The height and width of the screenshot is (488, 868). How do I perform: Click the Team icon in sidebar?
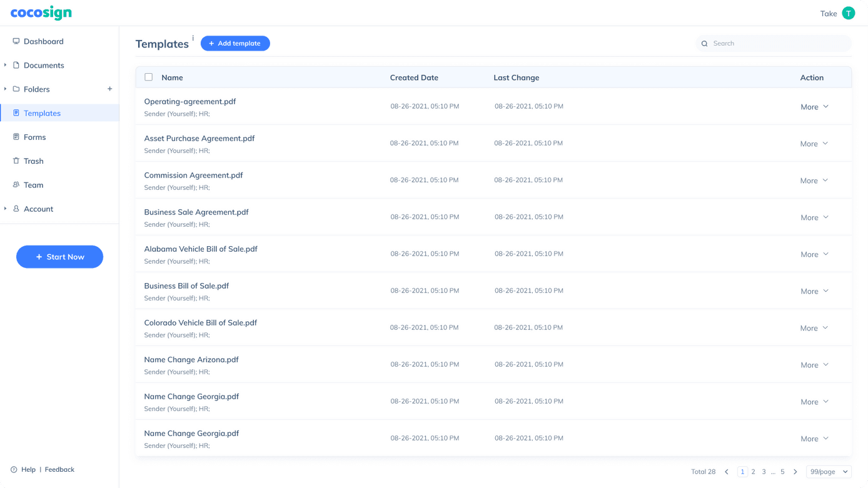16,185
